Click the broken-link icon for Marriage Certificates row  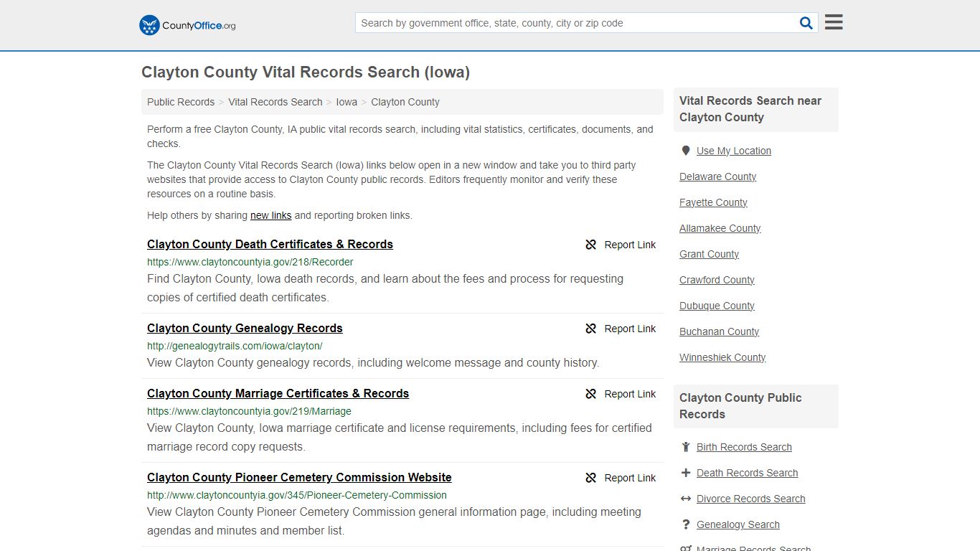click(591, 394)
